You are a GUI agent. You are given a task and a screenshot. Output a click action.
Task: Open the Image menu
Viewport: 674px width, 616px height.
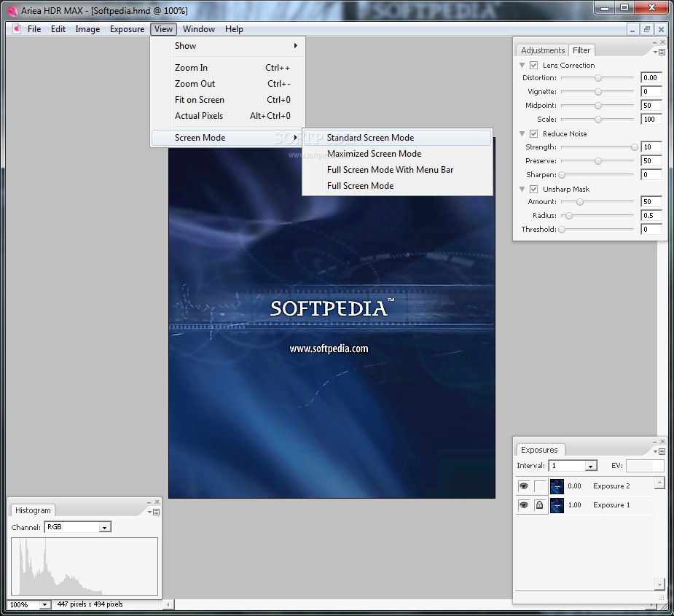(87, 29)
